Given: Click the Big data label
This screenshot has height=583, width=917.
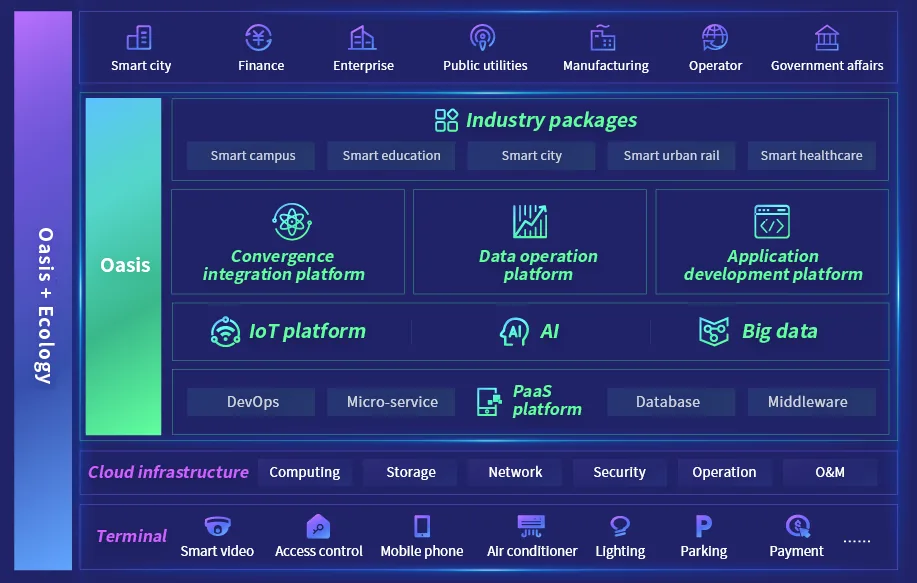Looking at the screenshot, I should (x=780, y=332).
